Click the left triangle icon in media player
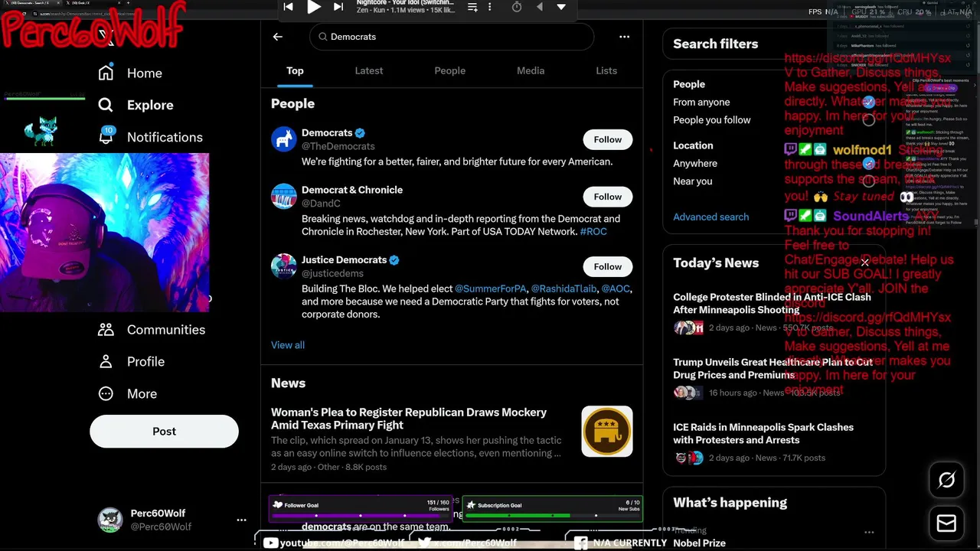980x551 pixels. [540, 7]
